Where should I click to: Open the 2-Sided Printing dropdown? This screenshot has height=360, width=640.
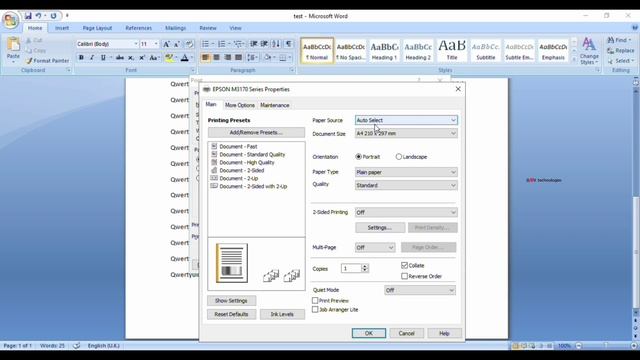point(406,212)
